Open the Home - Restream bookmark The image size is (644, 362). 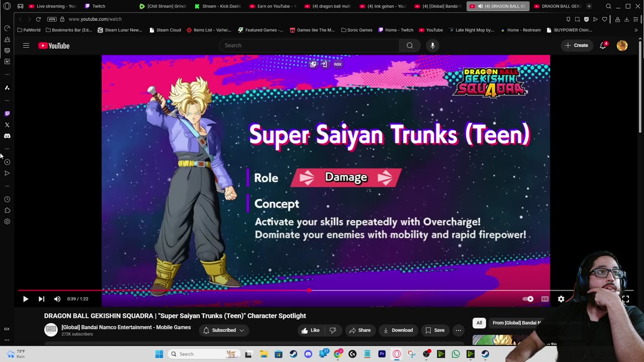point(520,30)
